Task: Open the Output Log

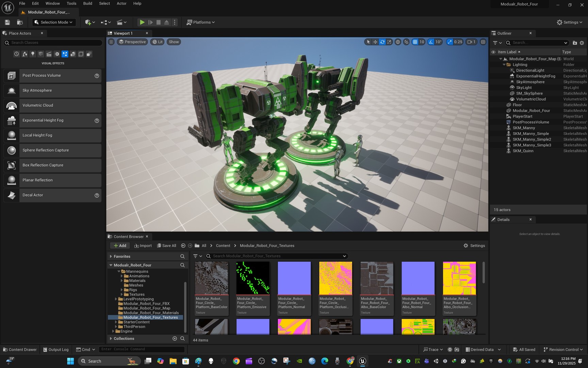Action: pyautogui.click(x=56, y=350)
